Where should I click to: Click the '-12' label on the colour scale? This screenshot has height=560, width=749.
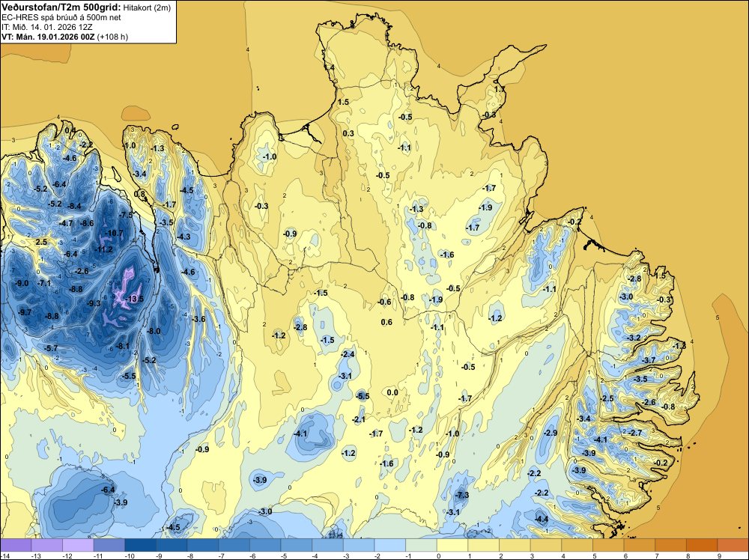[x=67, y=556]
